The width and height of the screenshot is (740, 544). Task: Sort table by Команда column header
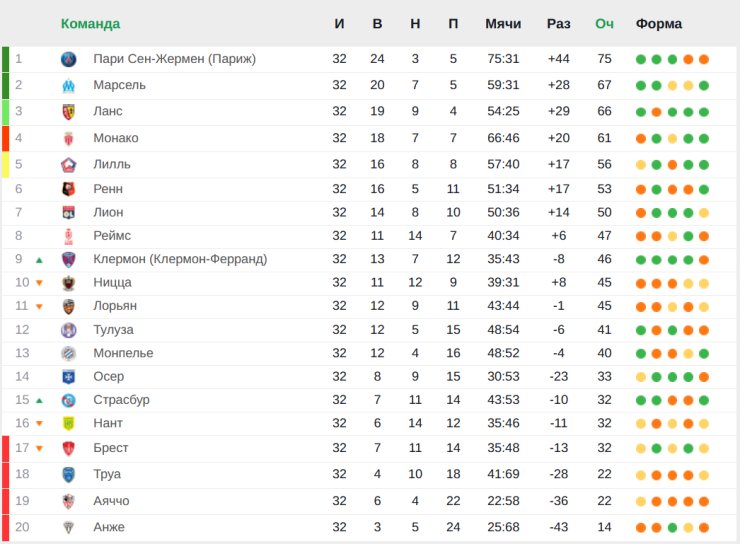pos(91,24)
